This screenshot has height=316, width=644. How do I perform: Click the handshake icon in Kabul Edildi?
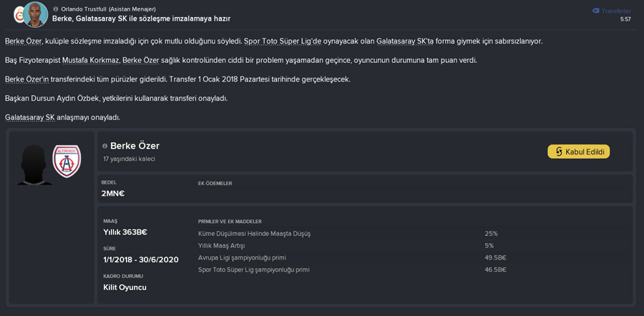click(559, 152)
